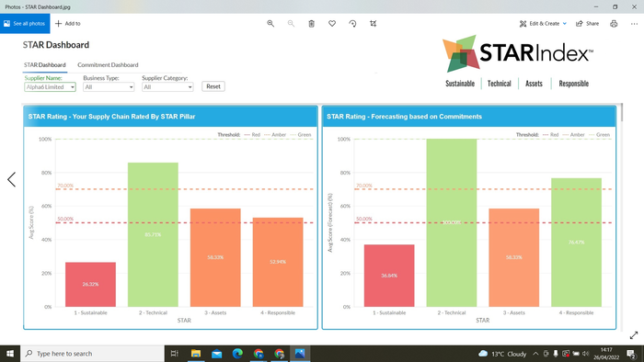The width and height of the screenshot is (644, 362).
Task: Open File Explorer from taskbar
Action: point(196,354)
